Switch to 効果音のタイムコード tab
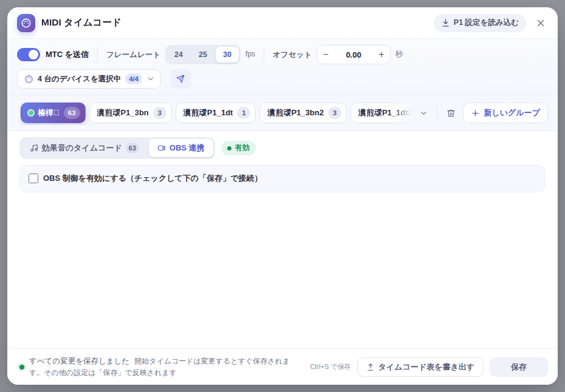This screenshot has width=565, height=392. 84,148
